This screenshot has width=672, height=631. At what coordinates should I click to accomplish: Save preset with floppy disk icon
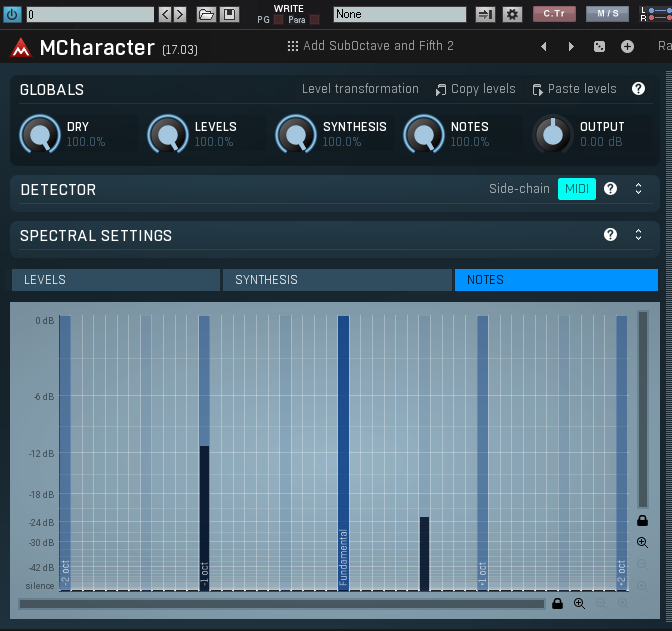(x=229, y=15)
